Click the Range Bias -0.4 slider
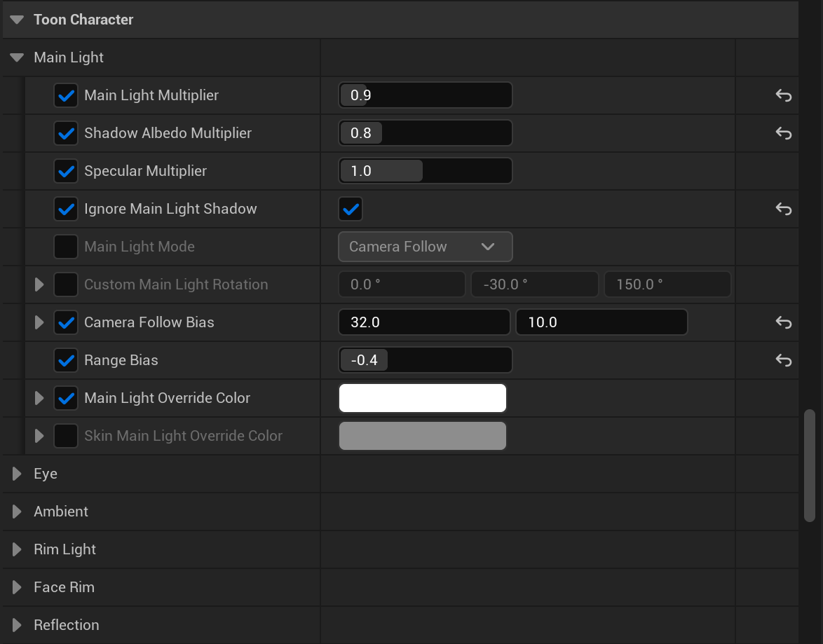This screenshot has width=823, height=644. pos(425,360)
